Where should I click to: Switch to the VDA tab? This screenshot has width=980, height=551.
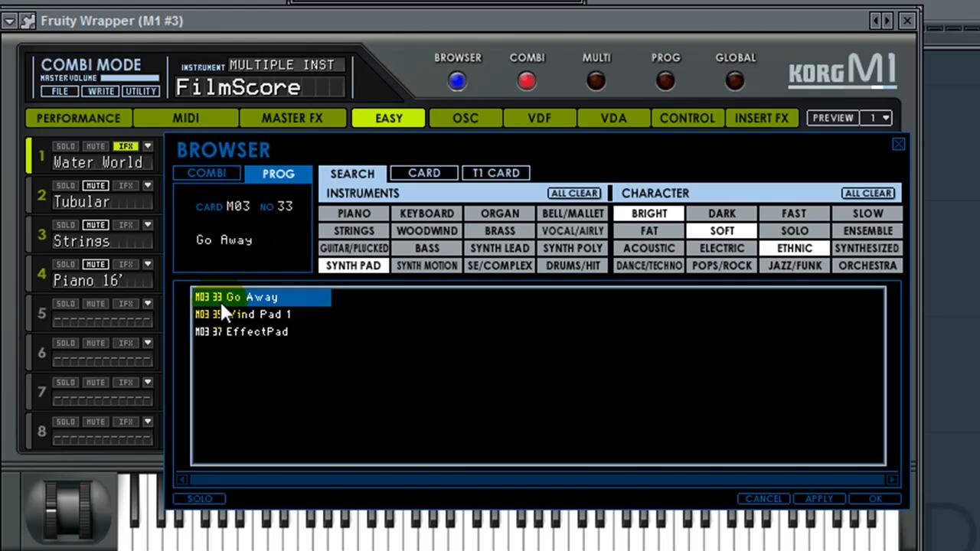(x=614, y=118)
